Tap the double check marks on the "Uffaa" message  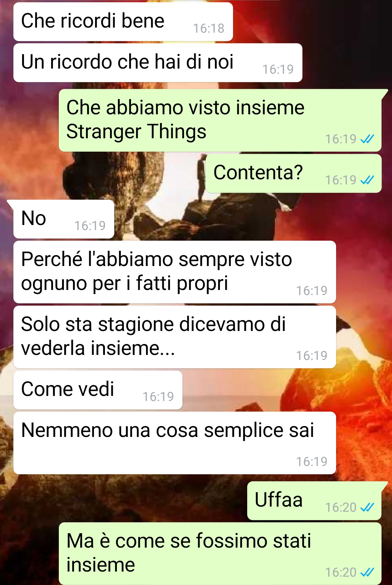point(367,507)
